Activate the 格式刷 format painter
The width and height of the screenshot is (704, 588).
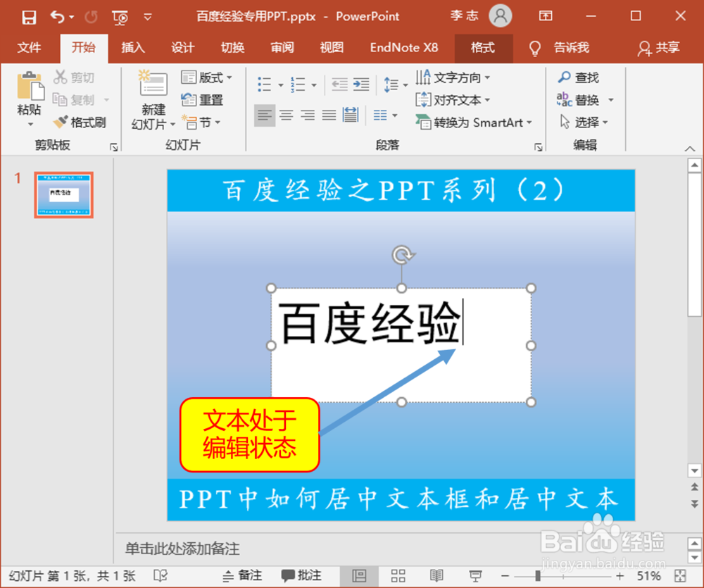tap(80, 122)
